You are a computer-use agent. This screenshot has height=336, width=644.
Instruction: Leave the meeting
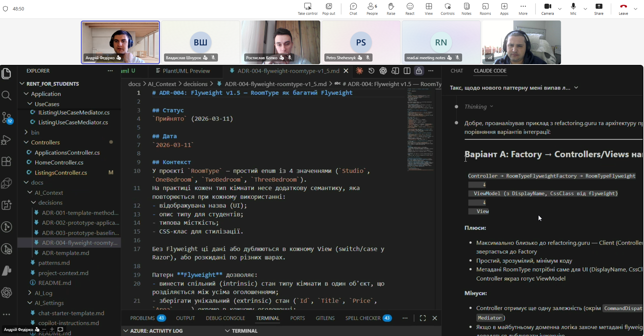[x=623, y=9]
